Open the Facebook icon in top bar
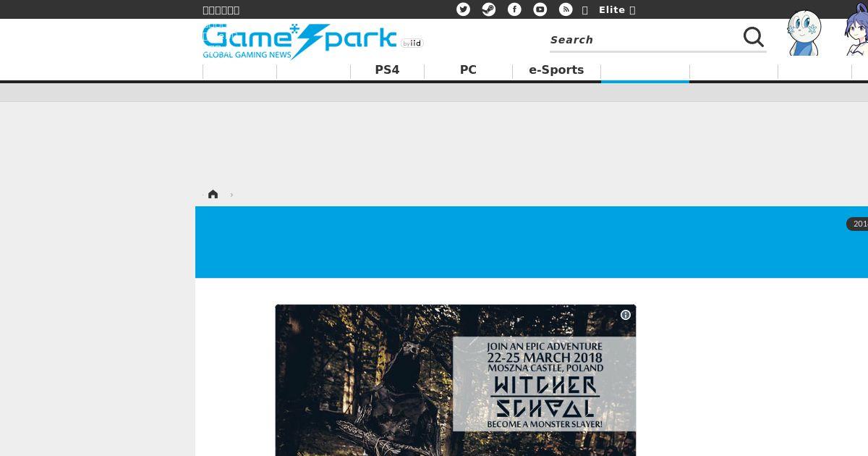Image resolution: width=868 pixels, height=456 pixels. [514, 9]
